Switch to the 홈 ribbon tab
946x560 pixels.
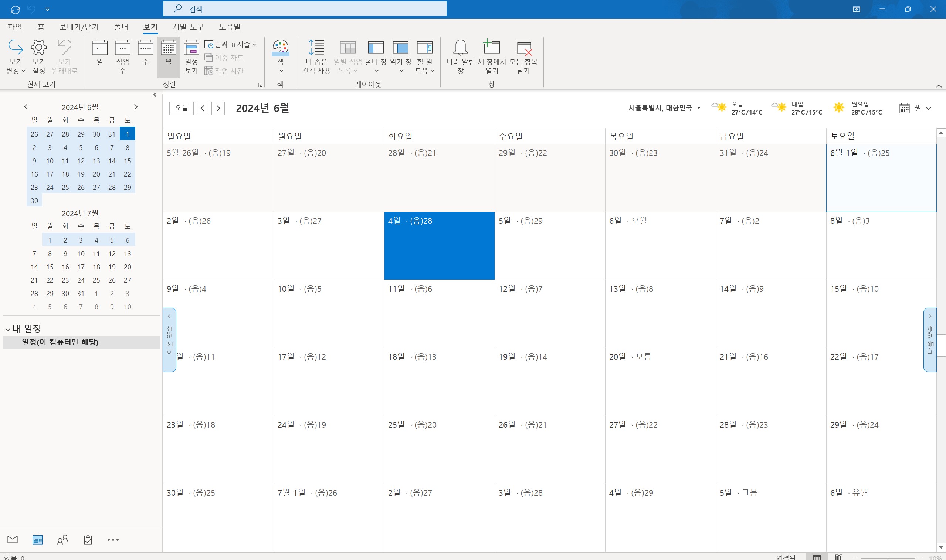[41, 27]
